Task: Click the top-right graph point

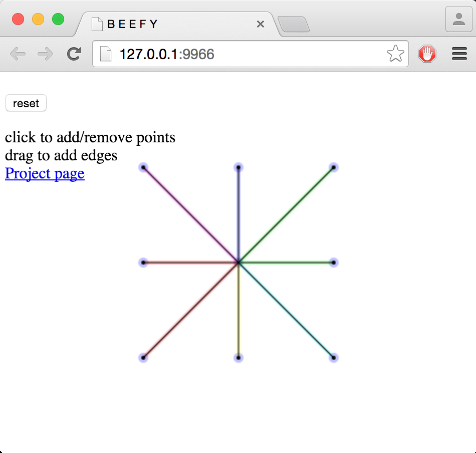Action: coord(334,167)
